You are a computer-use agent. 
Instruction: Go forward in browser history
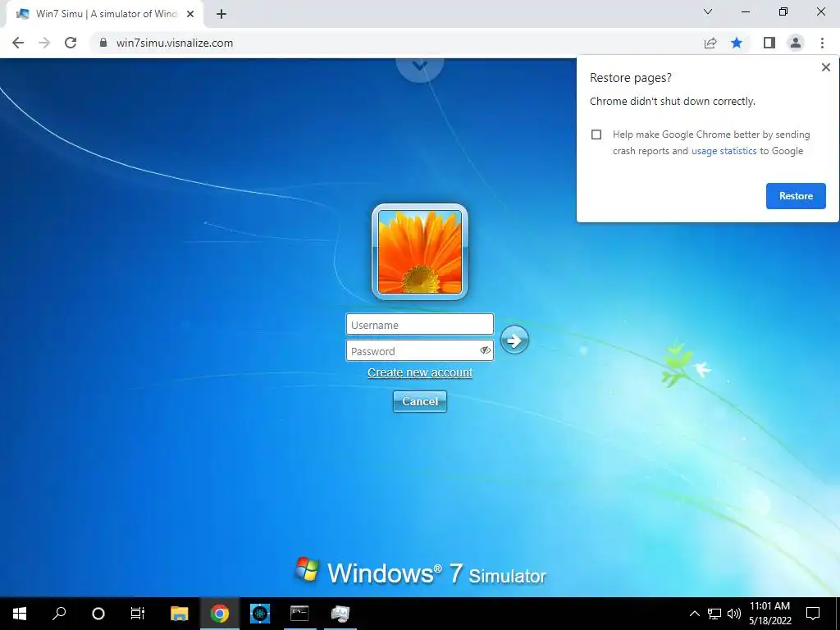coord(44,43)
